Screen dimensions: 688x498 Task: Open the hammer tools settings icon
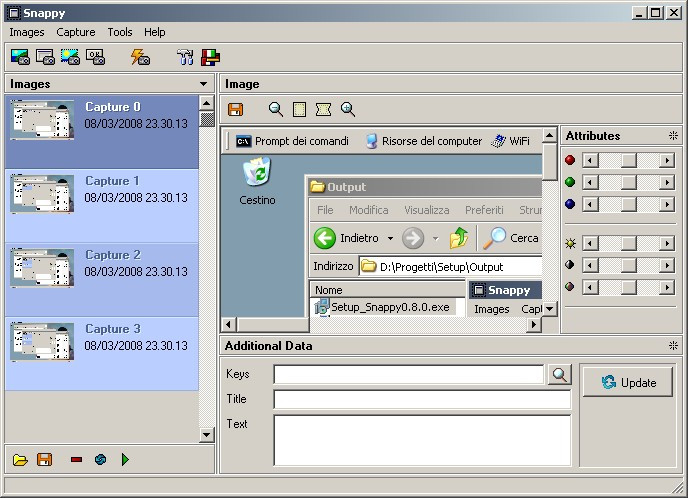tap(185, 57)
